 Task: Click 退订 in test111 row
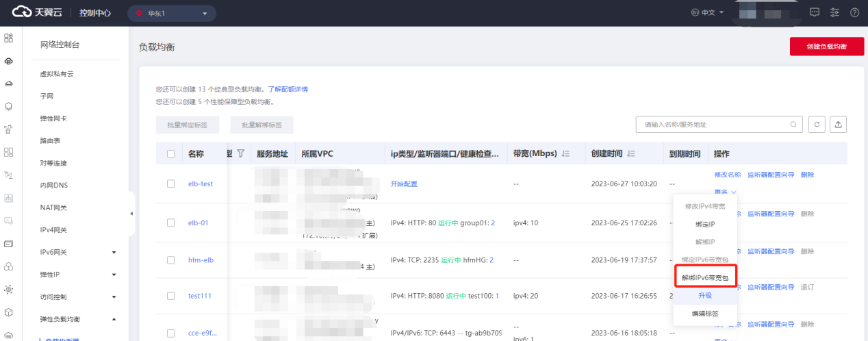click(808, 287)
